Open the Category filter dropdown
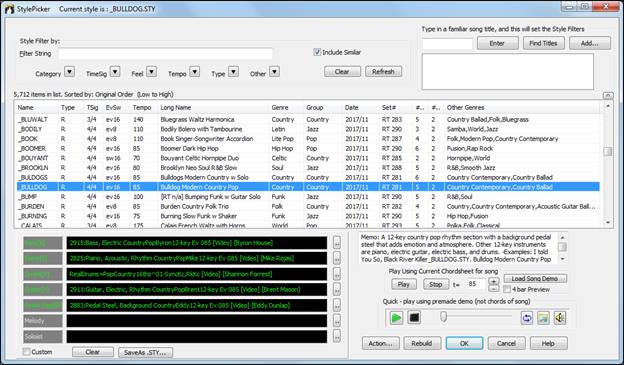This screenshot has height=365, width=624. point(69,72)
